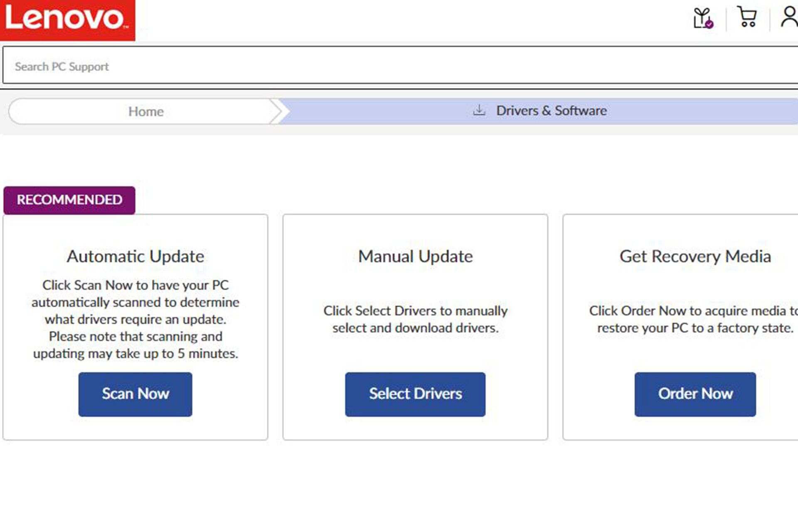The image size is (798, 532).
Task: Select the Drivers & Software breadcrumb label
Action: pos(552,111)
